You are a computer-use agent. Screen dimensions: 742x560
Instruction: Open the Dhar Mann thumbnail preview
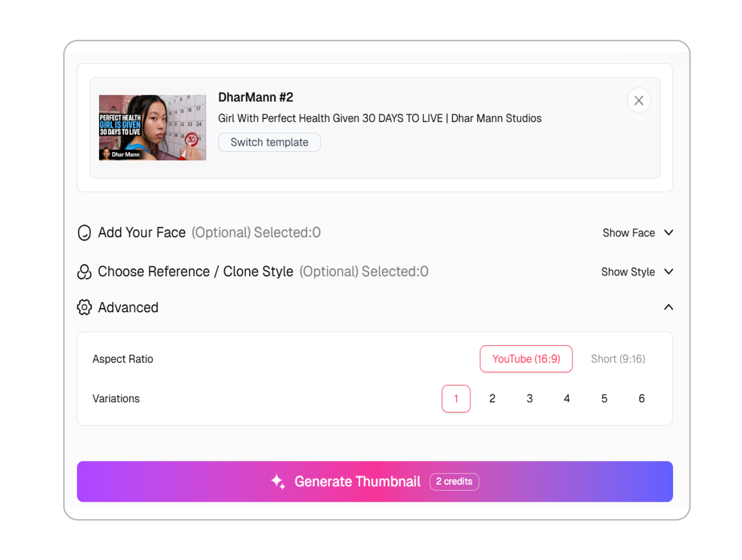pyautogui.click(x=153, y=128)
